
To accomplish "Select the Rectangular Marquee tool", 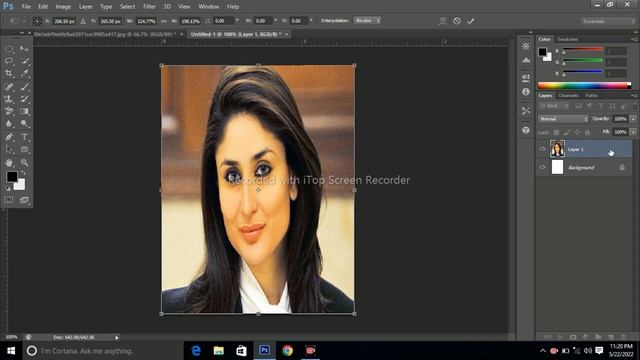I will coord(9,49).
